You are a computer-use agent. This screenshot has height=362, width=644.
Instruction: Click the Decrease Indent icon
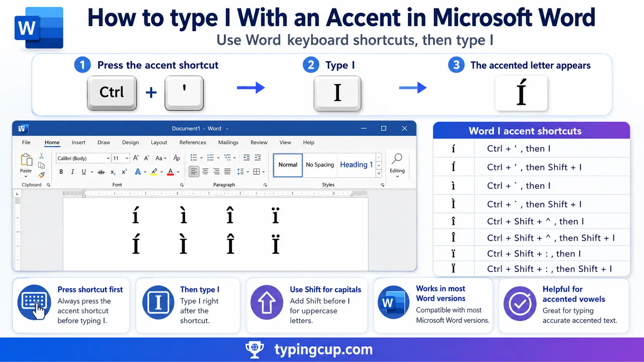click(247, 158)
